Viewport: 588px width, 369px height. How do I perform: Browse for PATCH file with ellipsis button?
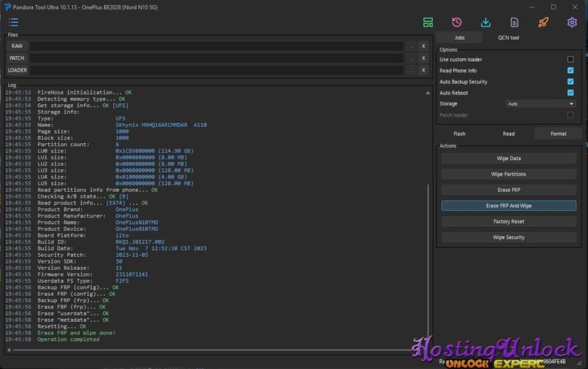pos(411,58)
